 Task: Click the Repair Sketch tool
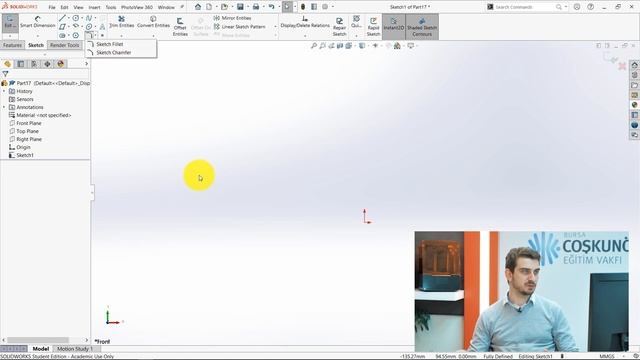(x=339, y=27)
